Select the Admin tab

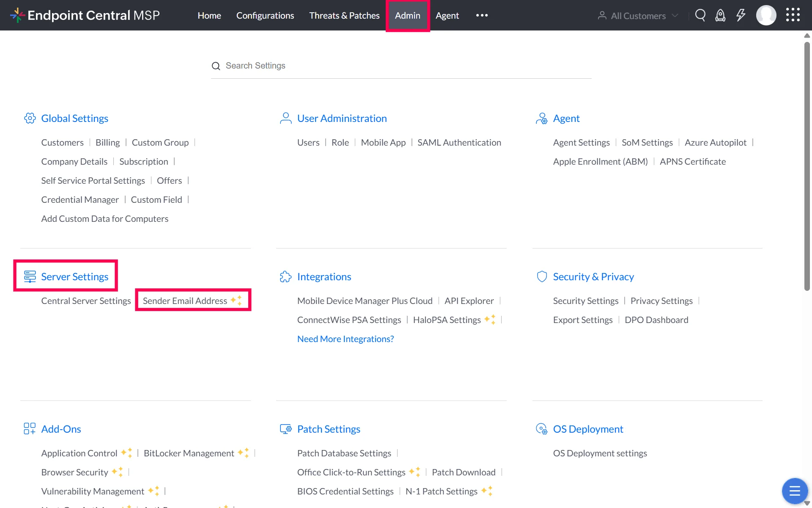408,15
